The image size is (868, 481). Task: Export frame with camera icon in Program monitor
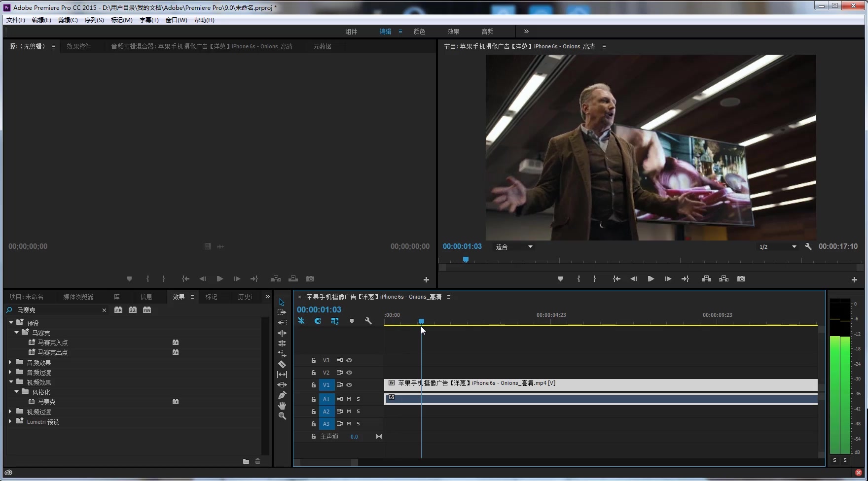pos(741,279)
